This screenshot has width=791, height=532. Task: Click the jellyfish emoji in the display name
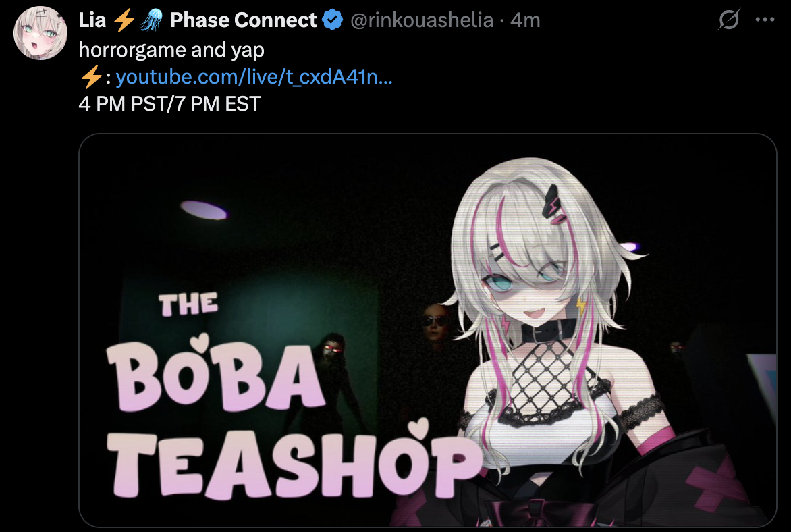click(151, 21)
